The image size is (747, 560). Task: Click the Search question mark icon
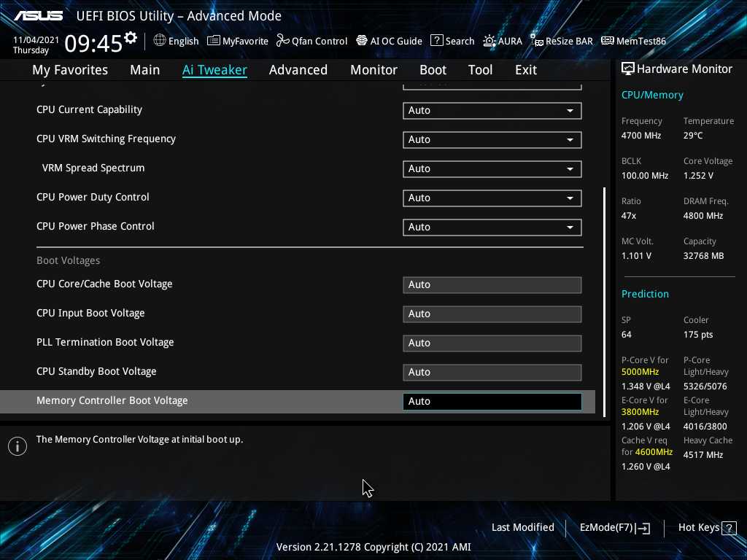(436, 41)
